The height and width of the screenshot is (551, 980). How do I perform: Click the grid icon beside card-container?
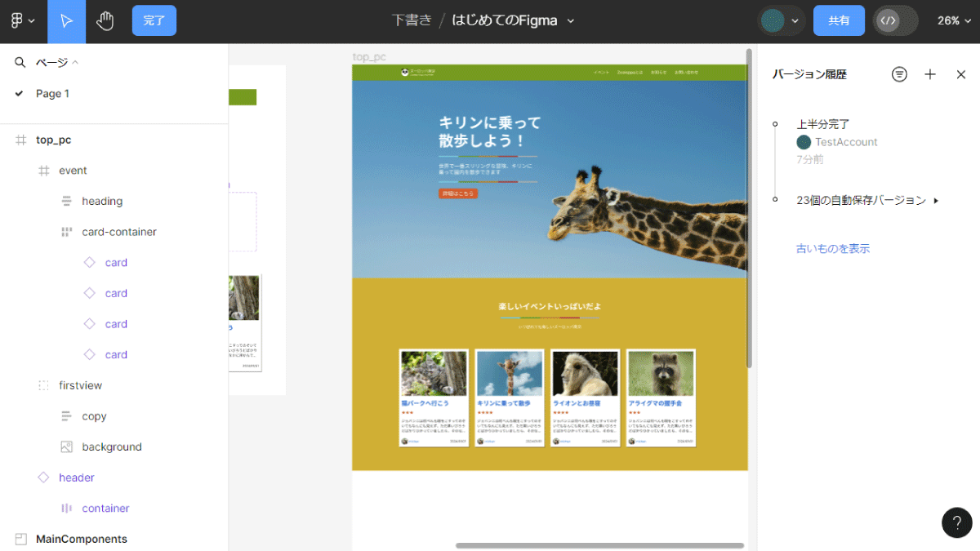click(66, 232)
